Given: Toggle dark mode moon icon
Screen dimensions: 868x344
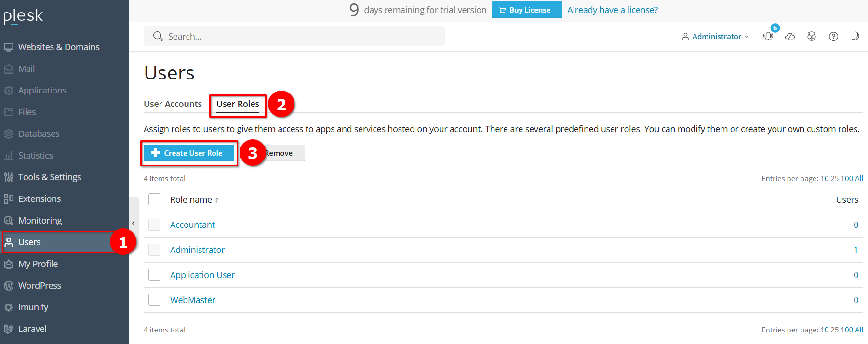Looking at the screenshot, I should pos(855,36).
